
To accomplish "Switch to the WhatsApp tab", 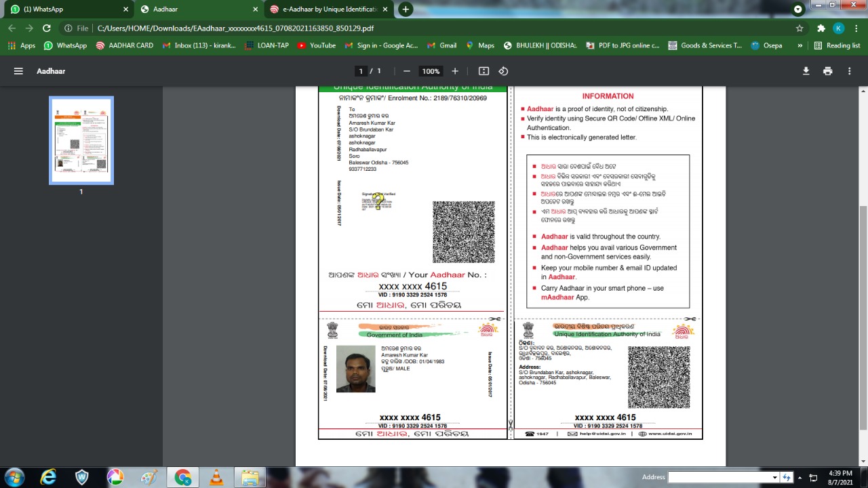I will (68, 9).
